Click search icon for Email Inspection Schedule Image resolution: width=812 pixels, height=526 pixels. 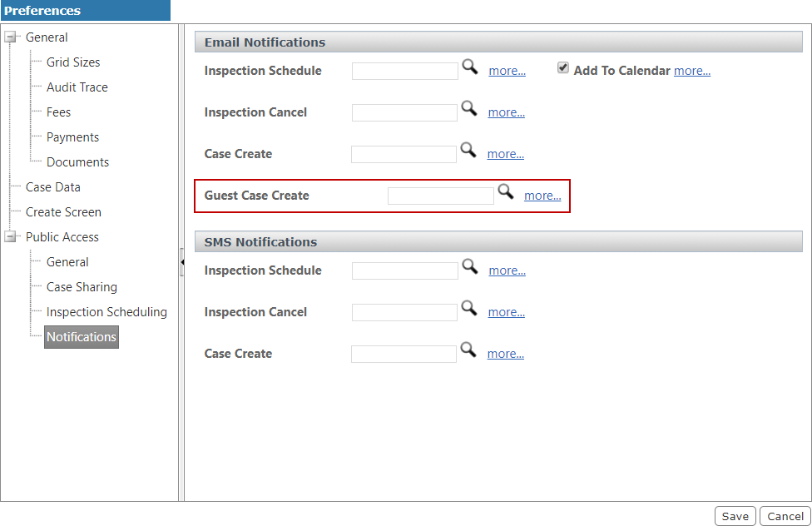point(470,67)
